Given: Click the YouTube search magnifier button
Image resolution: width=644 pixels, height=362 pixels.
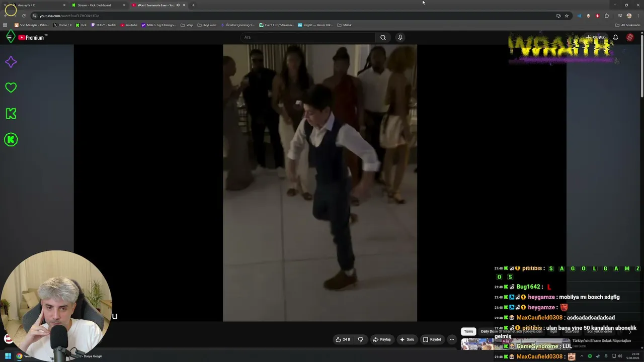Looking at the screenshot, I should 383,37.
